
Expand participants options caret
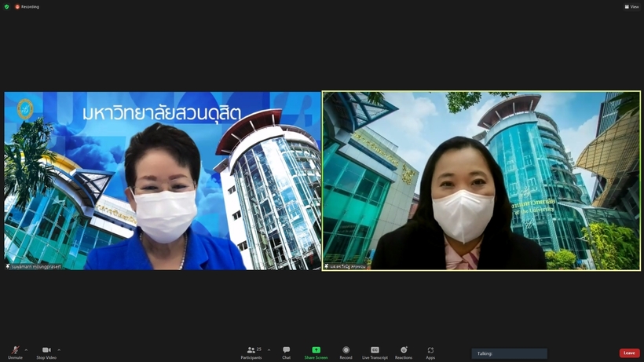tap(269, 350)
